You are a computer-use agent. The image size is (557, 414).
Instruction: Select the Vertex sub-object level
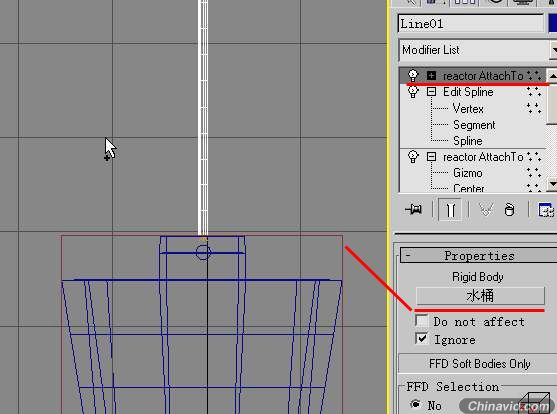(468, 109)
